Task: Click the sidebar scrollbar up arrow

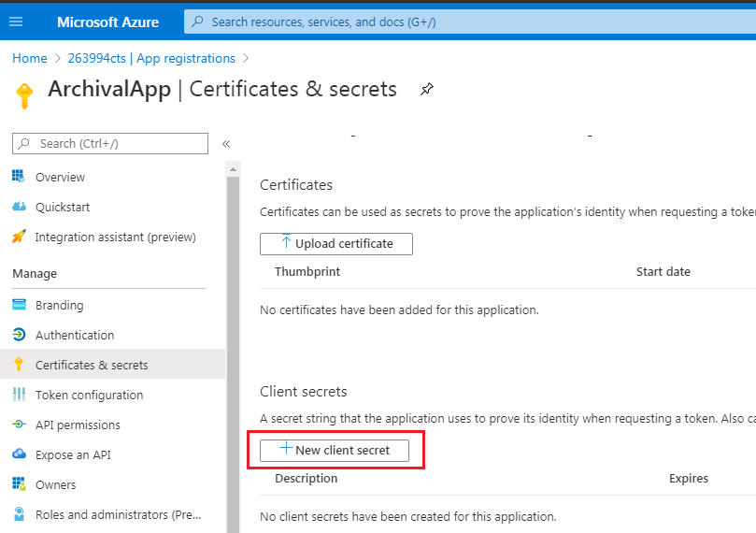Action: [x=234, y=169]
